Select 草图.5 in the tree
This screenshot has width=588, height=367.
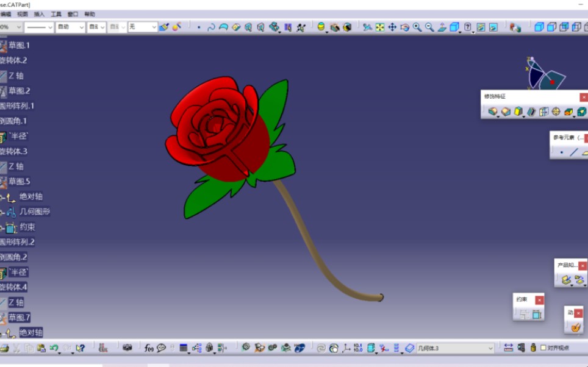(19, 182)
